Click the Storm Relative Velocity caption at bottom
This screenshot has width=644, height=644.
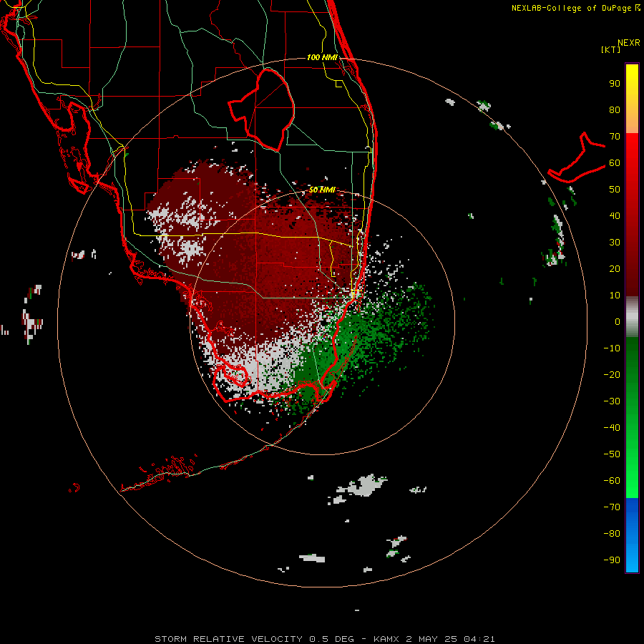pyautogui.click(x=324, y=639)
